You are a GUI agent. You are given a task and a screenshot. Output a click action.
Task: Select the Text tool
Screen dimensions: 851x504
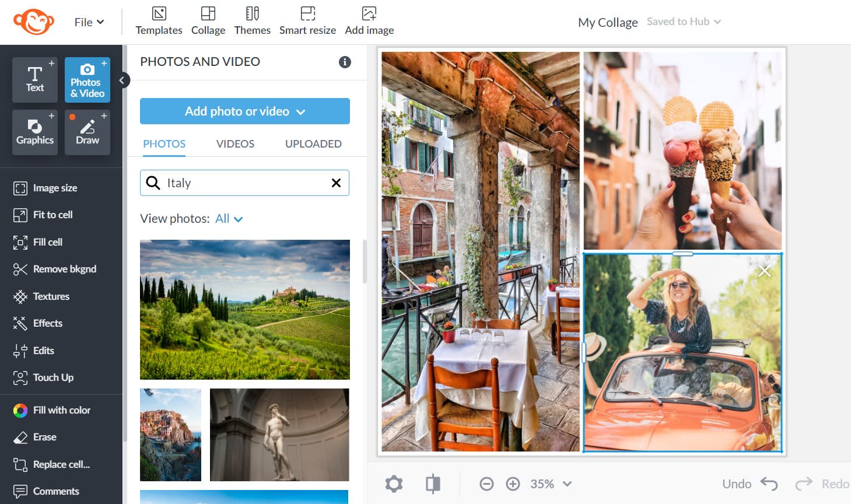(x=35, y=79)
